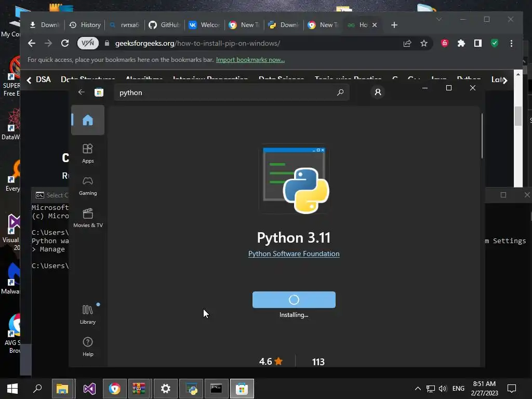The image size is (532, 399).
Task: Open the notification center icon
Action: tap(512, 389)
